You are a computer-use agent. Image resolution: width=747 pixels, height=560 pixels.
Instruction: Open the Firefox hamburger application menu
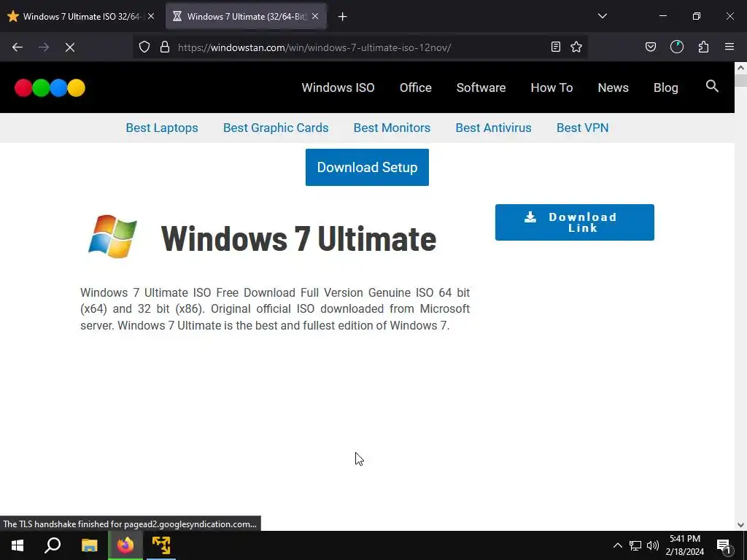[x=729, y=47]
